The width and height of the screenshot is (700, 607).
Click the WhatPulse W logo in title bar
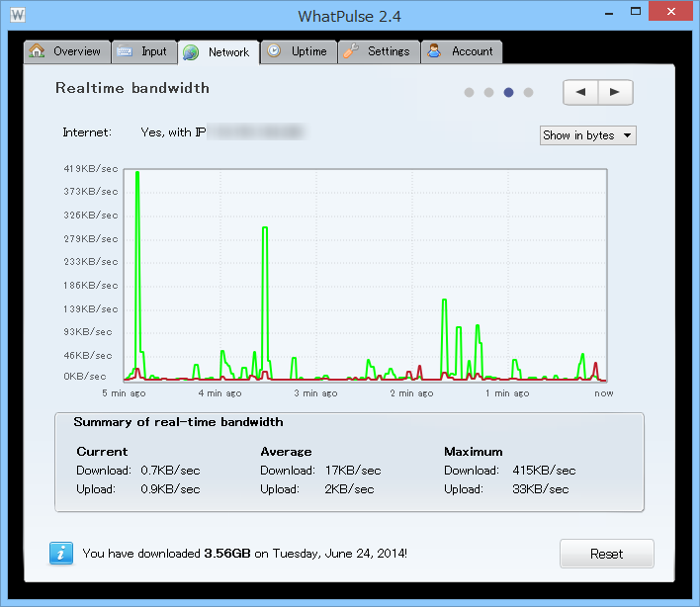(18, 15)
